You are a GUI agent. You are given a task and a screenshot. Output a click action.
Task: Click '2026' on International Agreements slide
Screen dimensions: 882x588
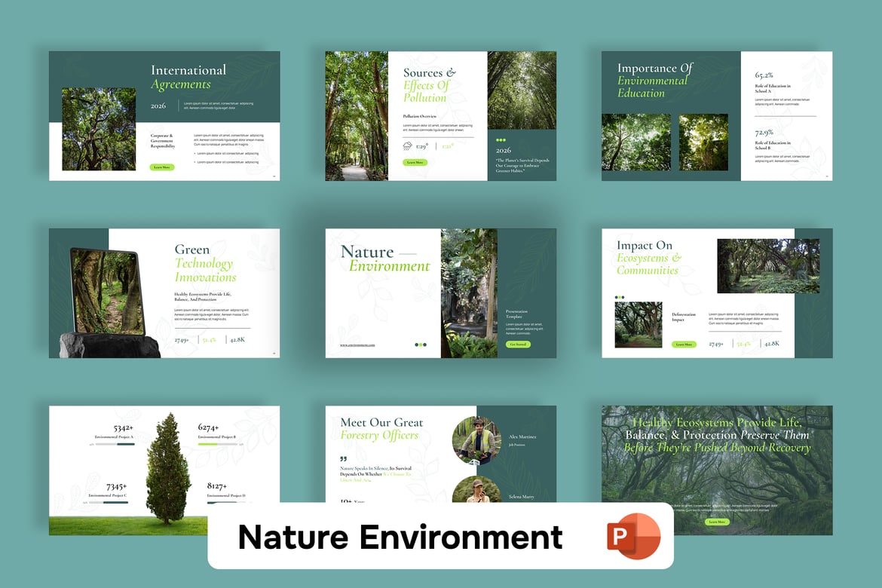point(158,106)
